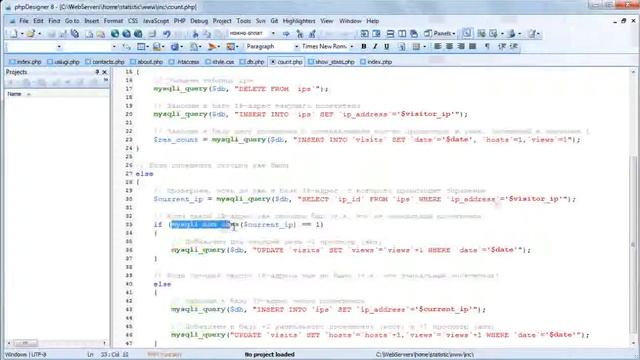The width and height of the screenshot is (640, 360).
Task: Click the horizontal scrollbar thumb in Projects panel
Action: click(x=26, y=343)
